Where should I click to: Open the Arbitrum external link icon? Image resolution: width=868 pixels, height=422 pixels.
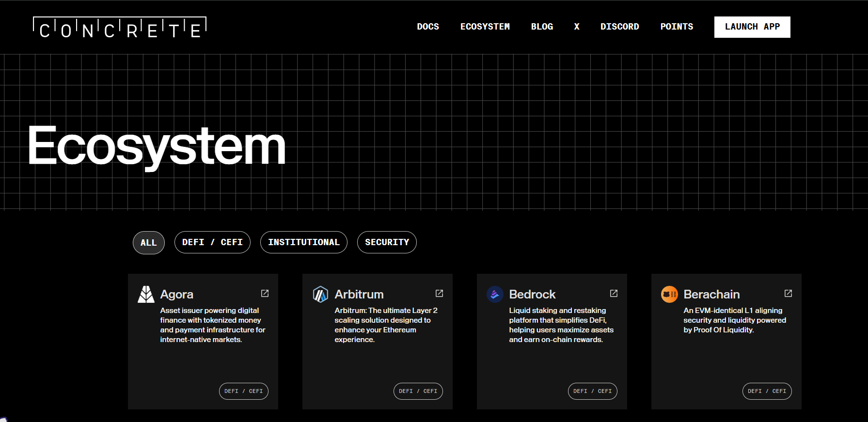point(439,293)
